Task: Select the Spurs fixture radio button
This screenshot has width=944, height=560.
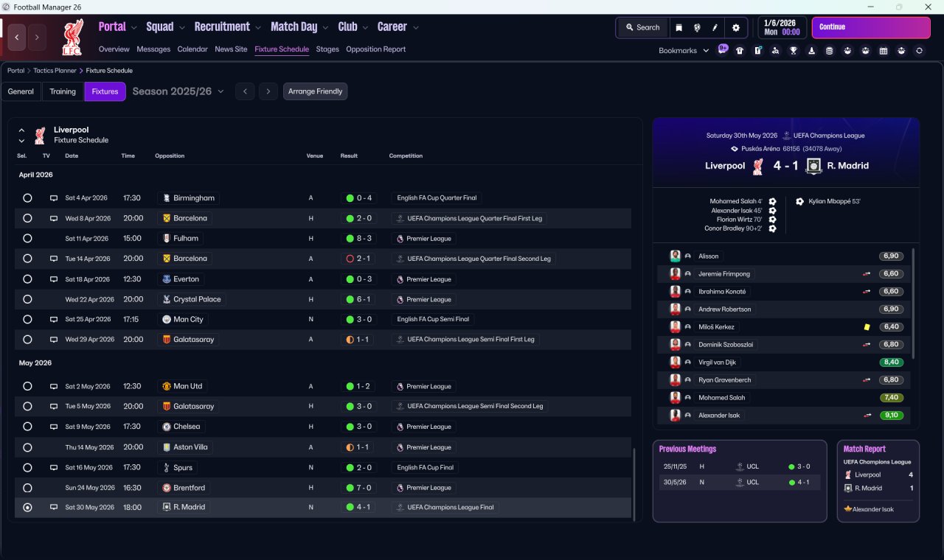Action: (x=27, y=467)
